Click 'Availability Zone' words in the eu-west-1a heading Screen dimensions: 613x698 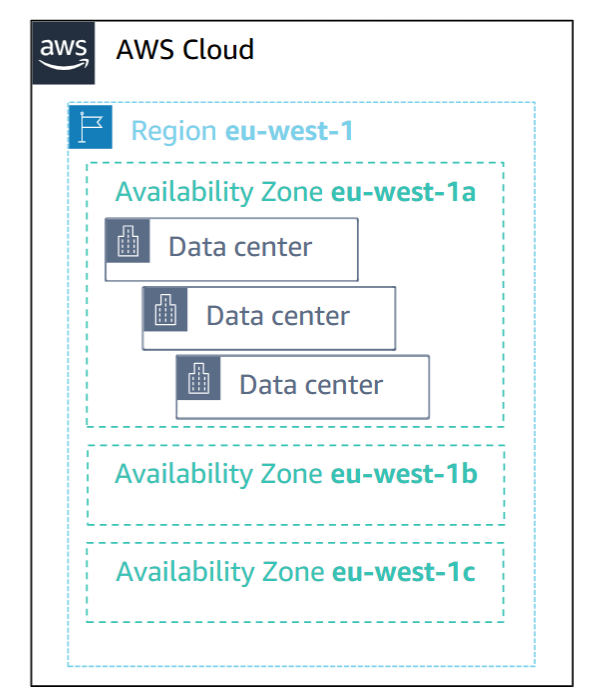(220, 192)
